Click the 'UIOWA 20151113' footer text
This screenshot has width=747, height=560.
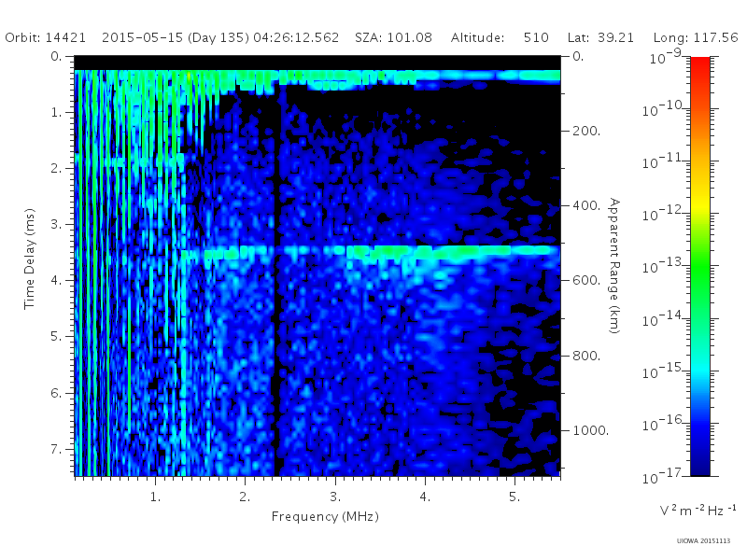(x=703, y=541)
